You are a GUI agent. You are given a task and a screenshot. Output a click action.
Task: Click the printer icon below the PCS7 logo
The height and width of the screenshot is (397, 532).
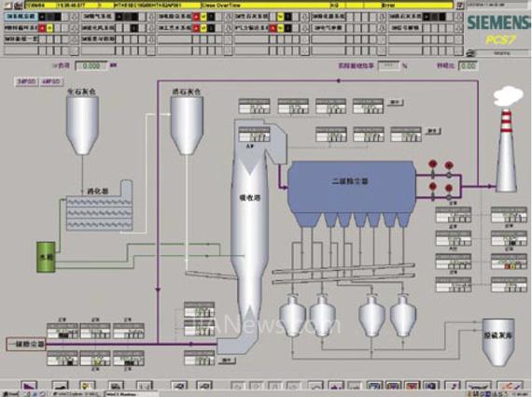click(x=471, y=53)
